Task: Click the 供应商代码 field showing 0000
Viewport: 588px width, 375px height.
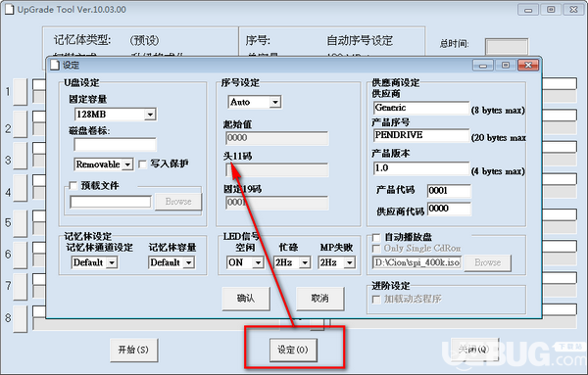Action: (x=449, y=209)
